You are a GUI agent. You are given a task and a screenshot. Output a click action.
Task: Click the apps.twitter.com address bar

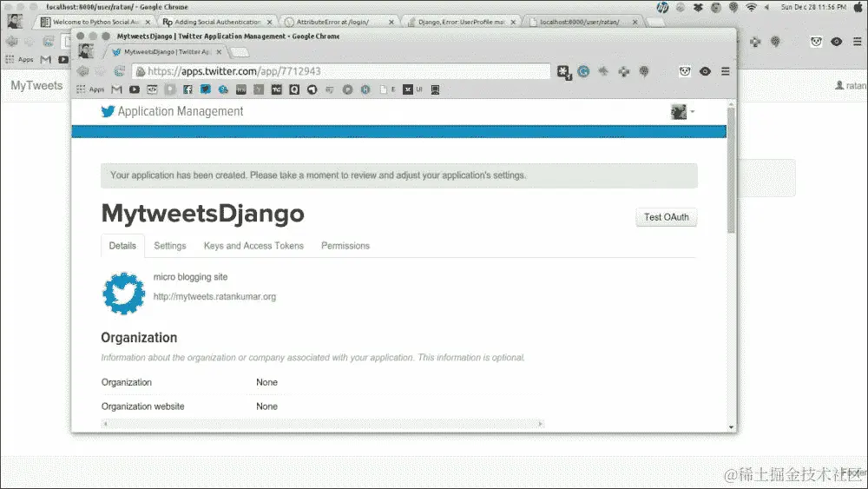[341, 71]
